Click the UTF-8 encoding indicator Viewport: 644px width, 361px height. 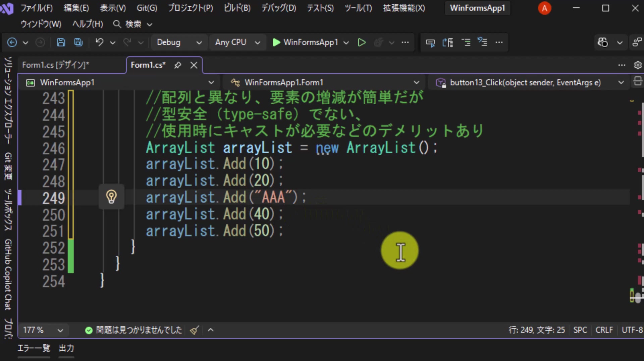pyautogui.click(x=632, y=330)
